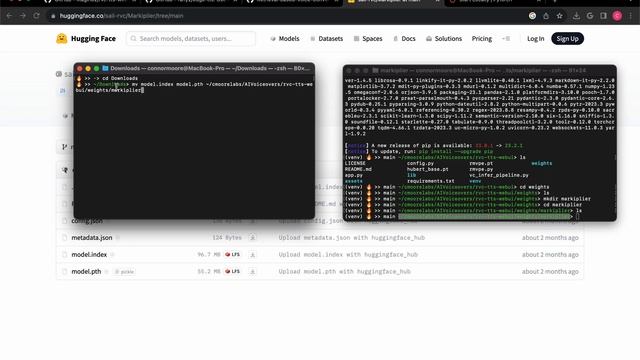Open the Pricing page
640x360 pixels.
point(482,38)
